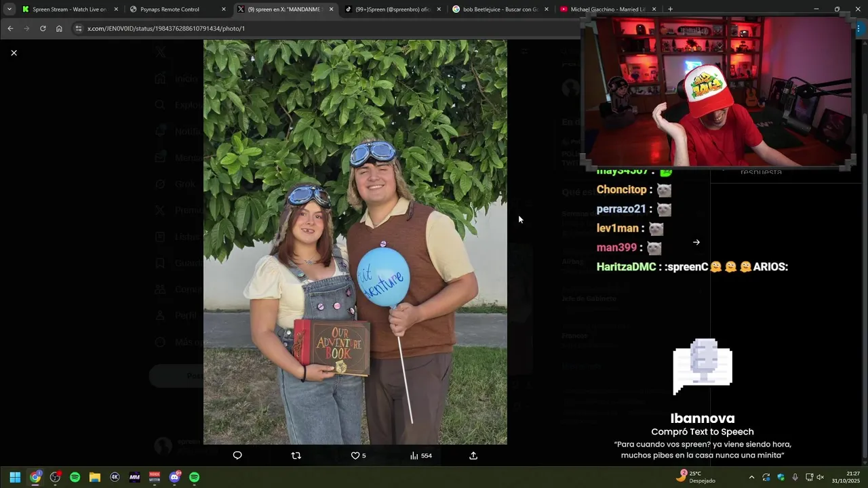868x488 pixels.
Task: Close the bob Beetlejuice tab
Action: pos(547,9)
